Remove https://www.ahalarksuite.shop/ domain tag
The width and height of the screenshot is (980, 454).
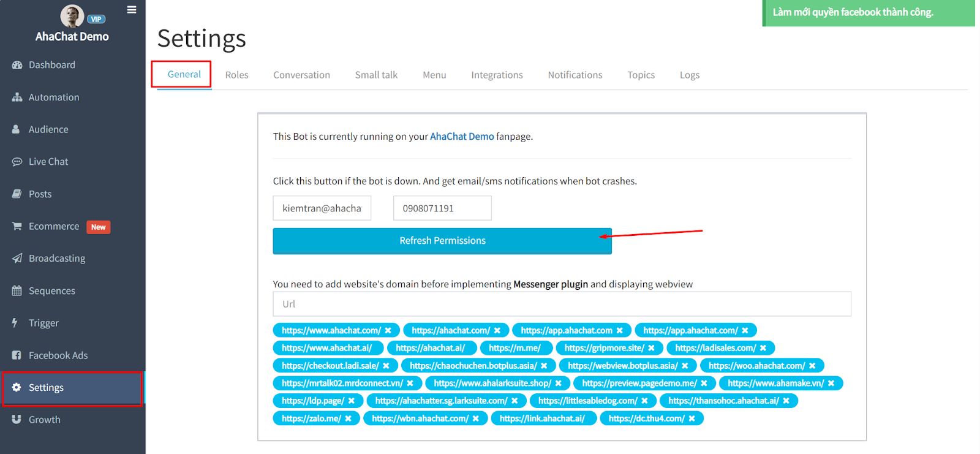click(559, 384)
